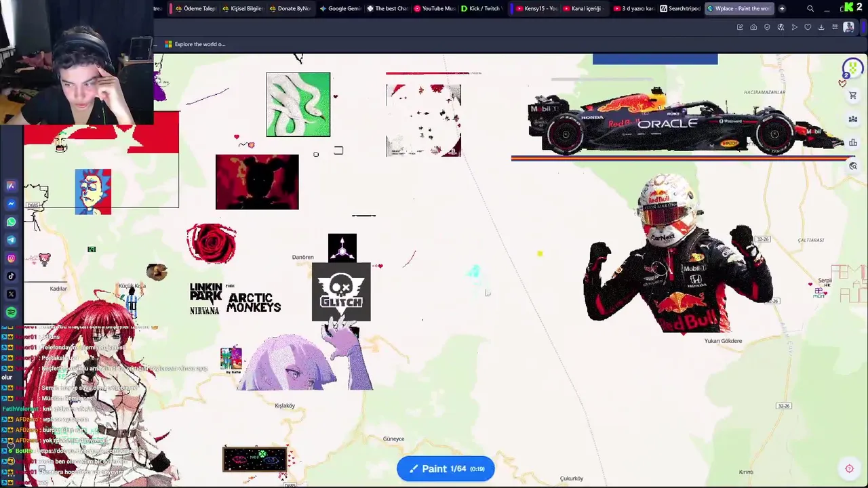Click the Yukarı Gökdere map label
The image size is (868, 488).
coord(723,341)
